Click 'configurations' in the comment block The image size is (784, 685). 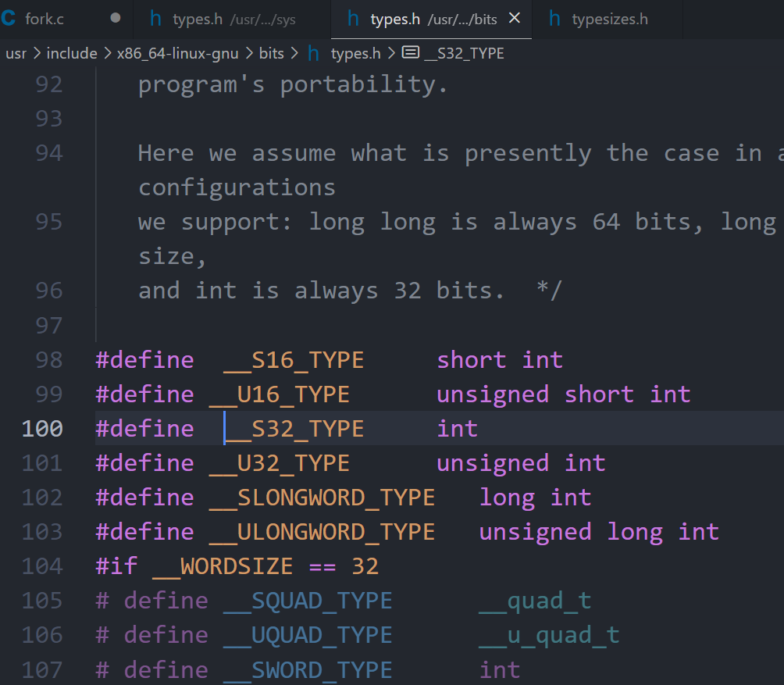(237, 188)
